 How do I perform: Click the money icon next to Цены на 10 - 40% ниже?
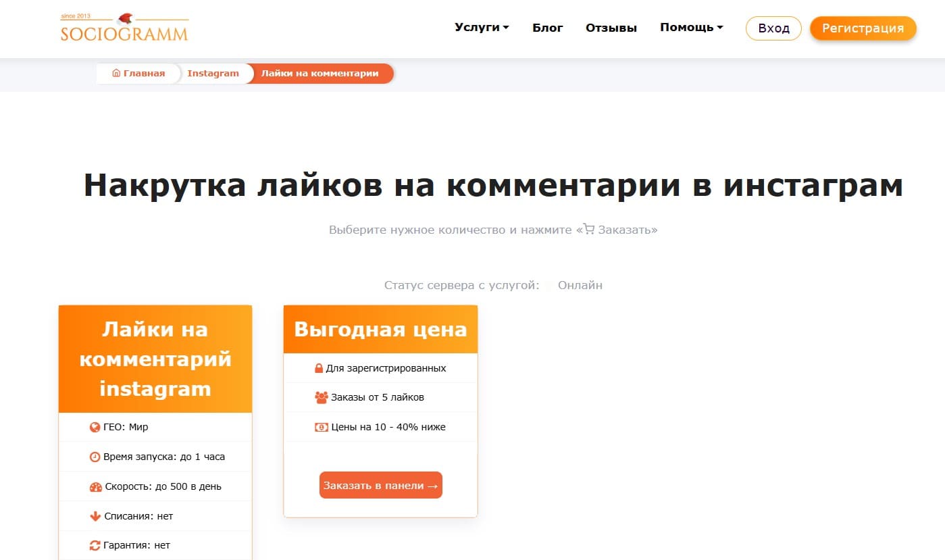(322, 427)
